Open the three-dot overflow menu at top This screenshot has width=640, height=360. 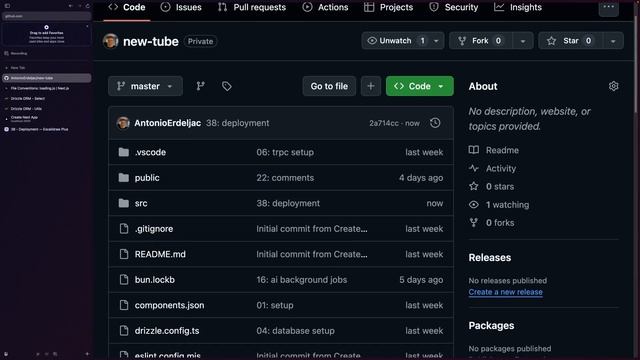point(609,7)
